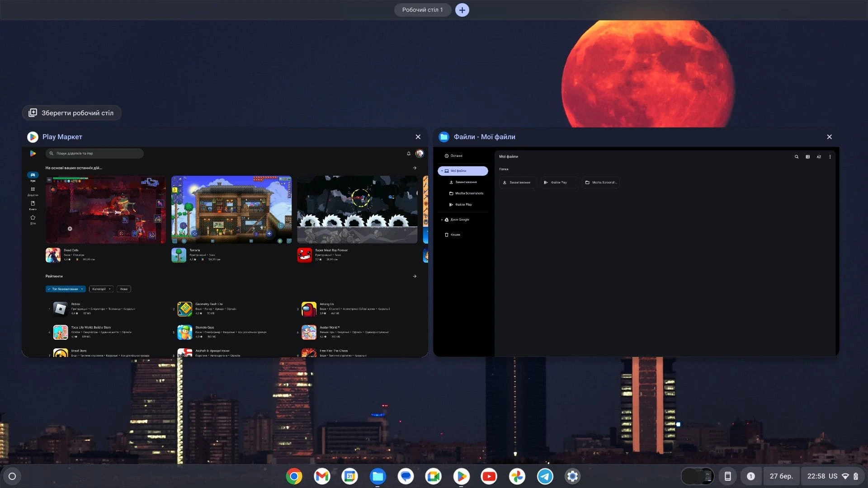The width and height of the screenshot is (868, 488).
Task: Select Додатки tab in Play Маркет
Action: click(33, 192)
